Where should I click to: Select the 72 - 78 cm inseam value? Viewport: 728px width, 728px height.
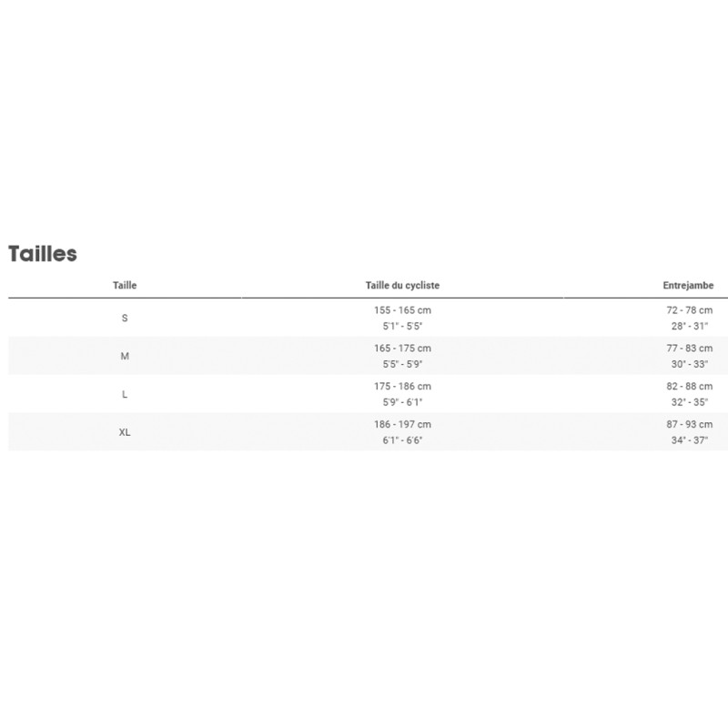click(690, 310)
